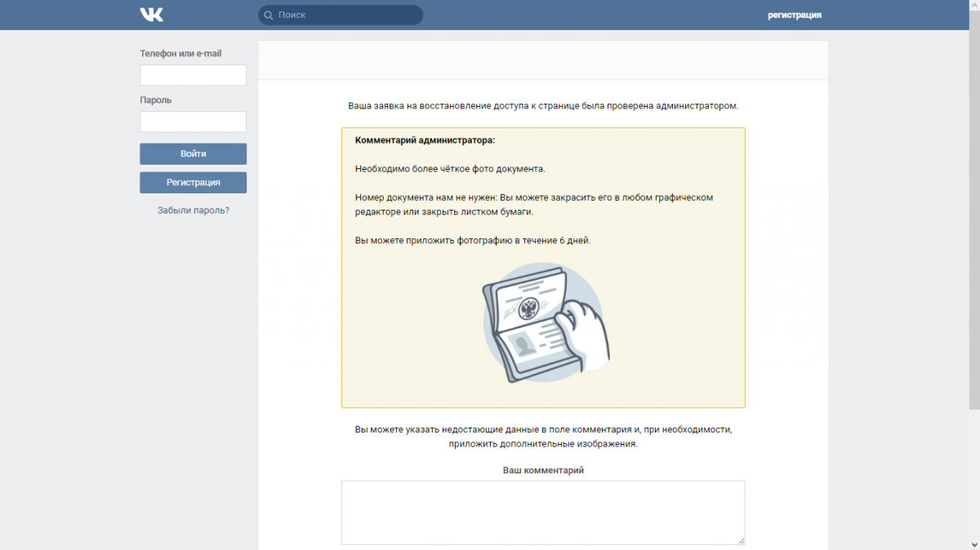This screenshot has height=550, width=980.
Task: Click the 'Телефон или e-mail' label
Action: coord(180,54)
